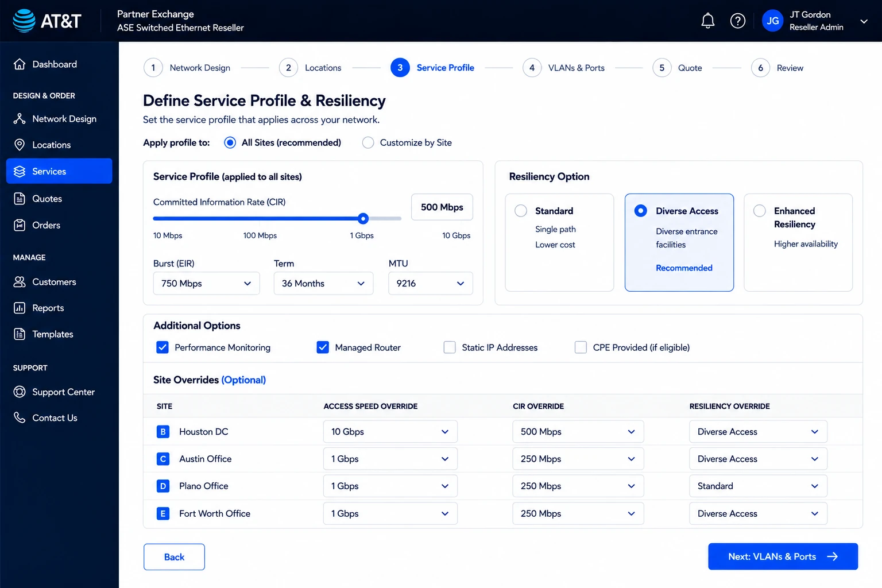
Task: Select All Sites (recommended) radio
Action: pyautogui.click(x=230, y=142)
